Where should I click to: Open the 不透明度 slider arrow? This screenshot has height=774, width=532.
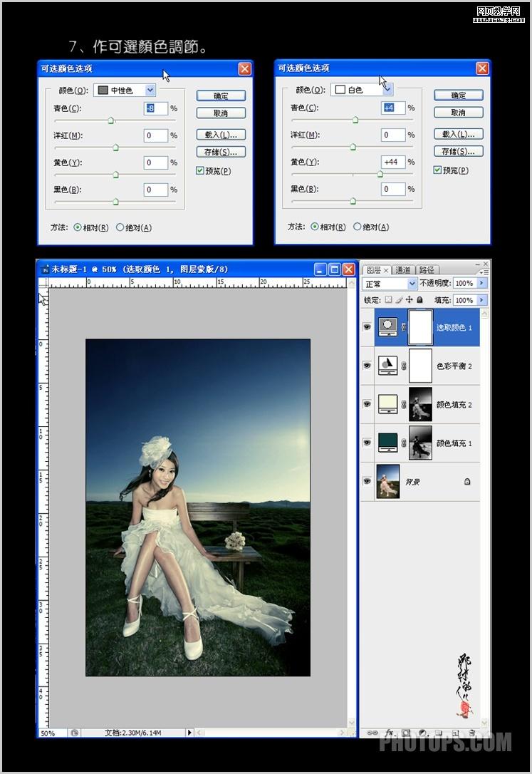click(x=481, y=283)
